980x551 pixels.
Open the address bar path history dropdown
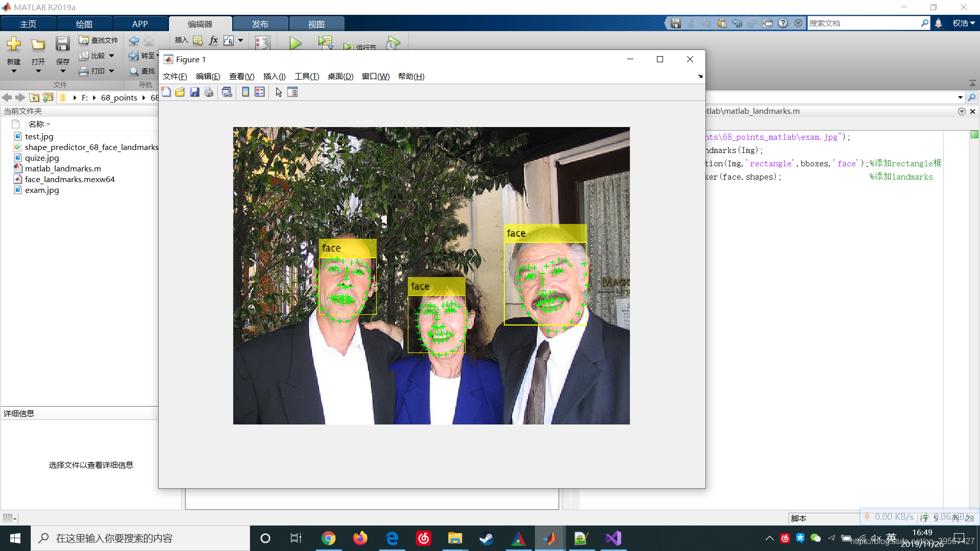[960, 97]
